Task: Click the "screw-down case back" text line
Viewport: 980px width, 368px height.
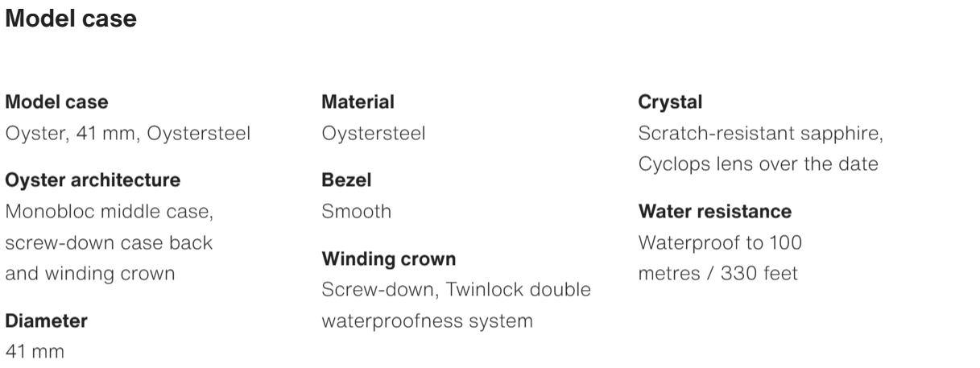Action: tap(109, 242)
